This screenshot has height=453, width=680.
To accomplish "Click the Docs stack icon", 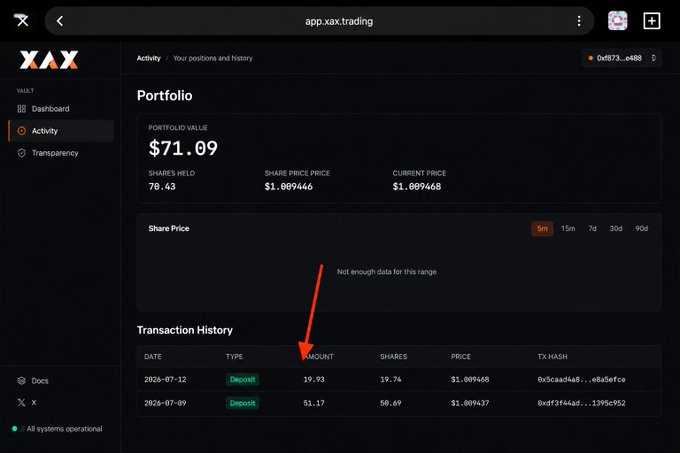I will 22,381.
